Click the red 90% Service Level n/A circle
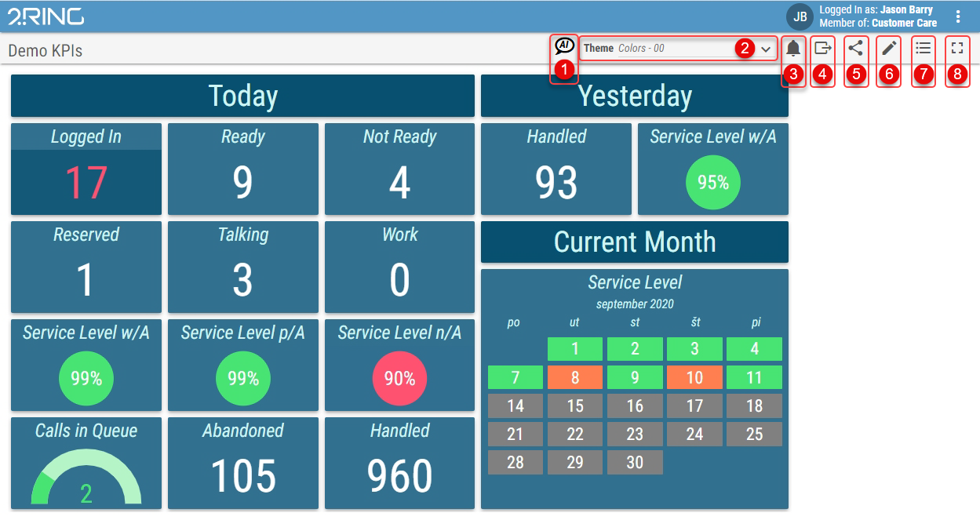Viewport: 980px width, 520px height. click(399, 379)
